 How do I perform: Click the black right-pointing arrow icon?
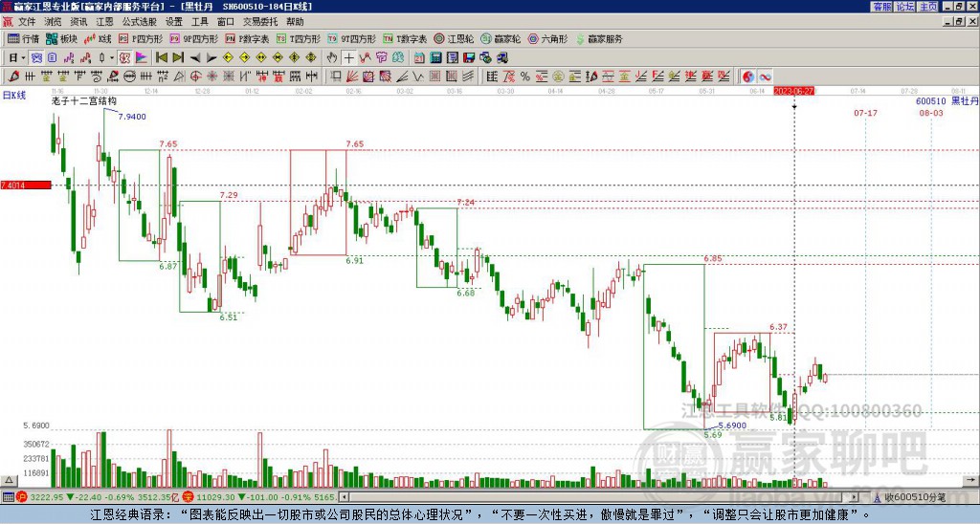212,58
